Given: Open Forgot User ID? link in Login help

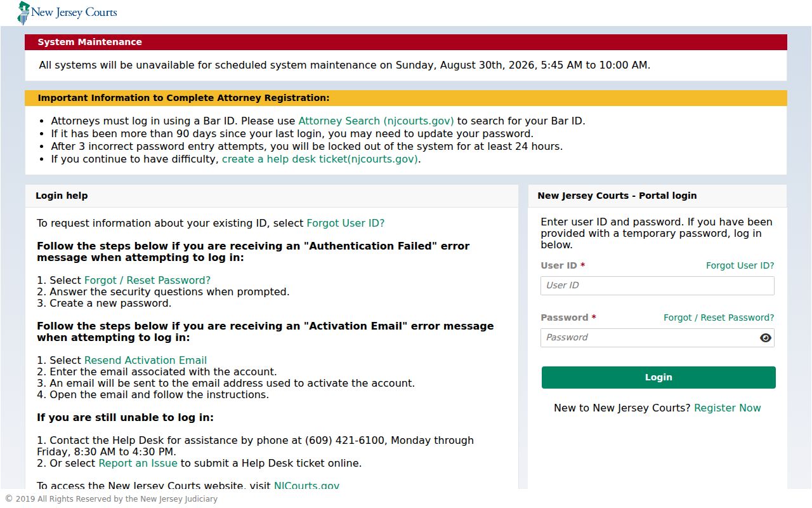Looking at the screenshot, I should pyautogui.click(x=346, y=223).
